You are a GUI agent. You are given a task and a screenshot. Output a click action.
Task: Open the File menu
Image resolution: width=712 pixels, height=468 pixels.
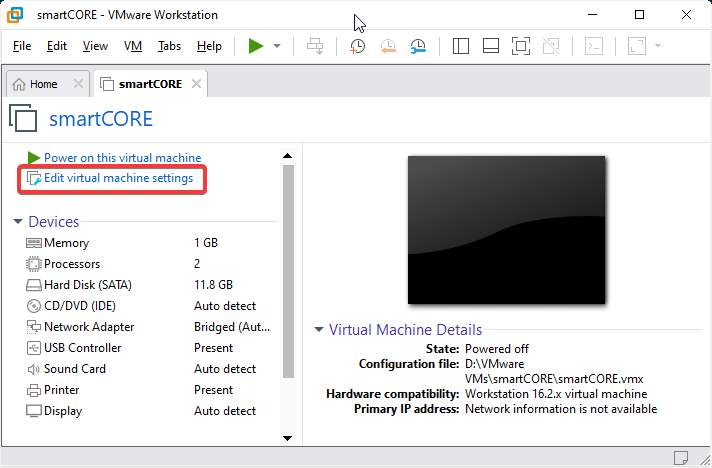tap(22, 46)
